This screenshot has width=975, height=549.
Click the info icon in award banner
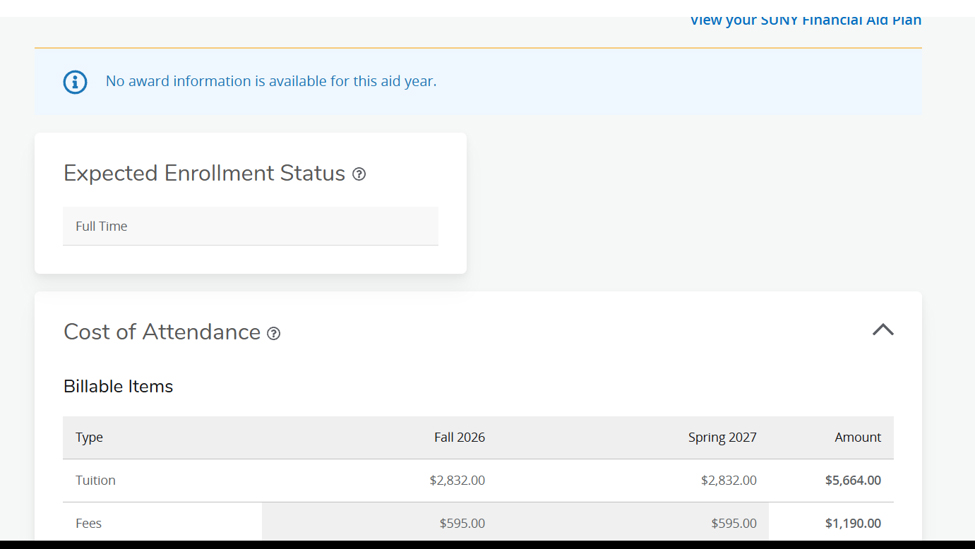tap(75, 81)
